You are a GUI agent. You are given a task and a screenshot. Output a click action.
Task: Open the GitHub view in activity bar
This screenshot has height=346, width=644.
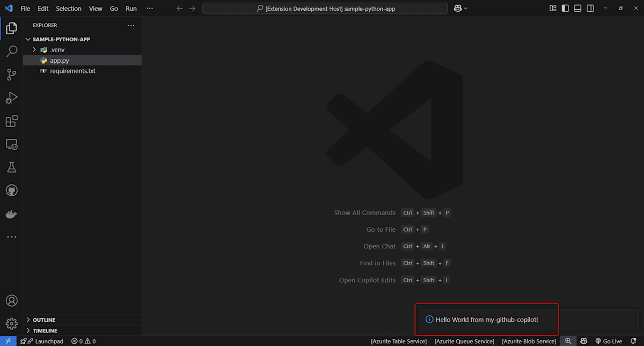tap(11, 190)
